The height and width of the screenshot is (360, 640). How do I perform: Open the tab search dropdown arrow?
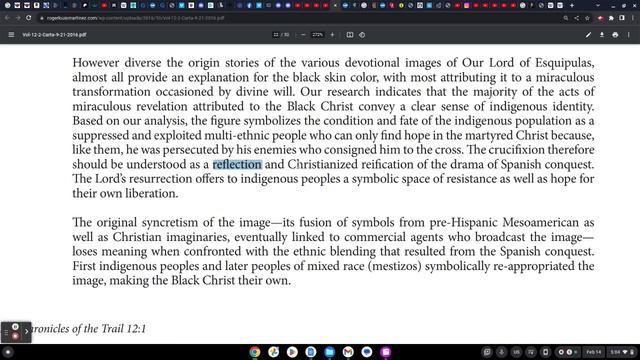pos(598,5)
